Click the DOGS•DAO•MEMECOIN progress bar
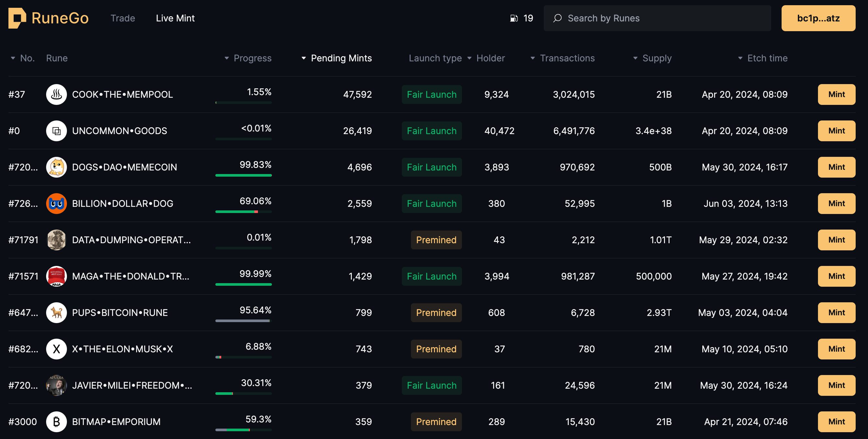The width and height of the screenshot is (868, 439). tap(243, 175)
